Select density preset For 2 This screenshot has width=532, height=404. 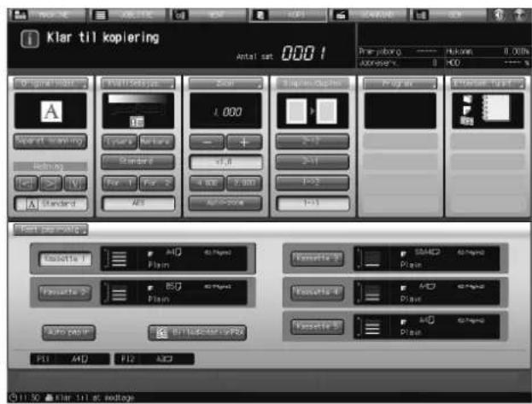[157, 184]
